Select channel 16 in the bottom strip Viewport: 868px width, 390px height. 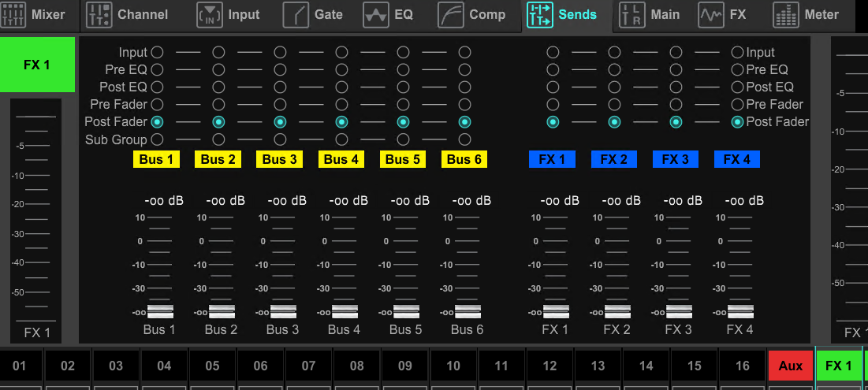coord(743,366)
